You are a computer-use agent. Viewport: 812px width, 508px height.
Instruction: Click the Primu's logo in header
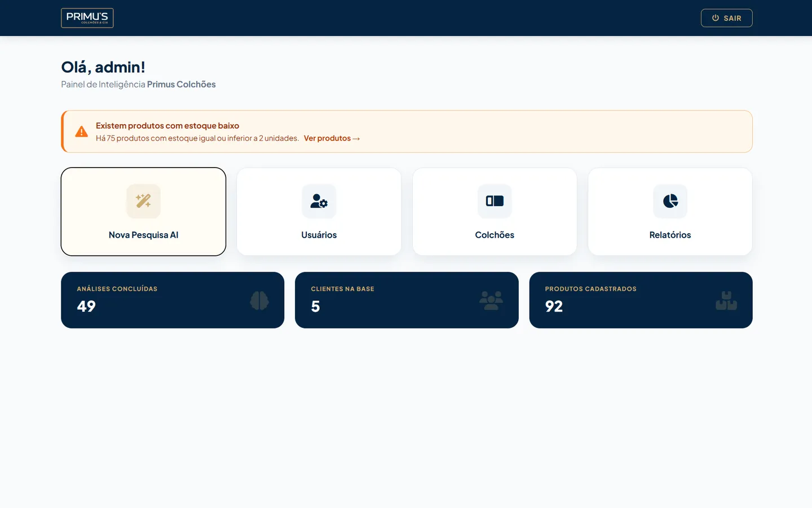pyautogui.click(x=87, y=18)
